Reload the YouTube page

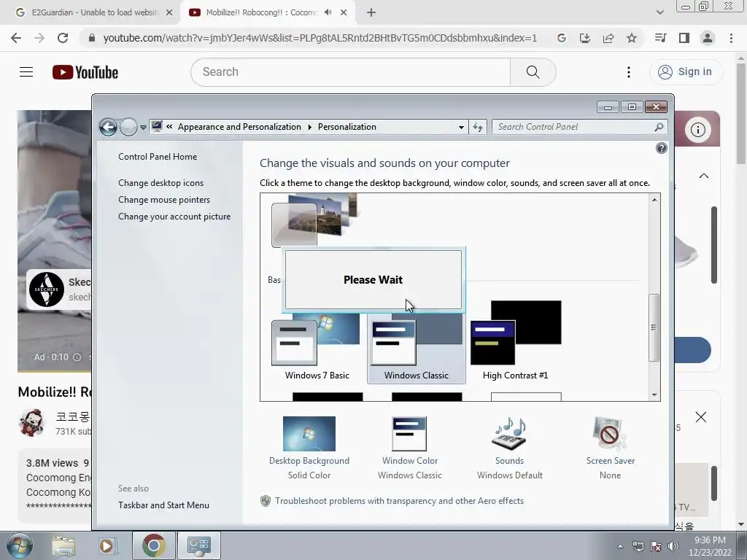[x=63, y=38]
